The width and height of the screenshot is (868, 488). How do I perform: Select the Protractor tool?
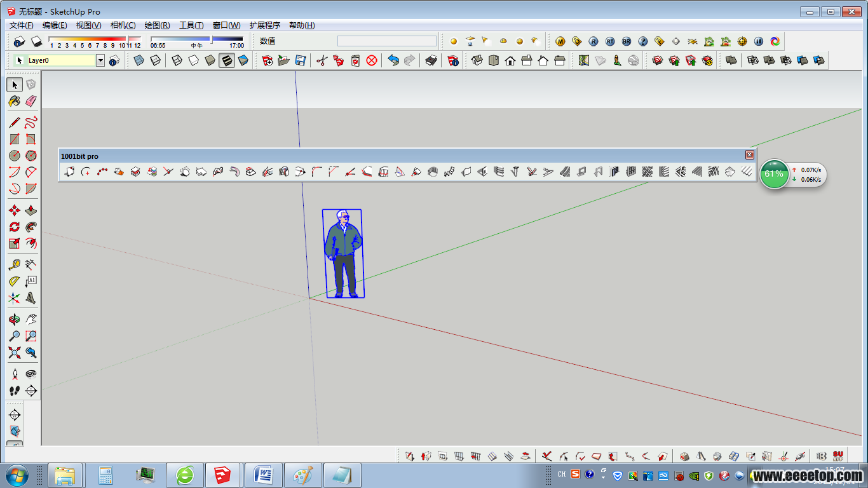(15, 281)
